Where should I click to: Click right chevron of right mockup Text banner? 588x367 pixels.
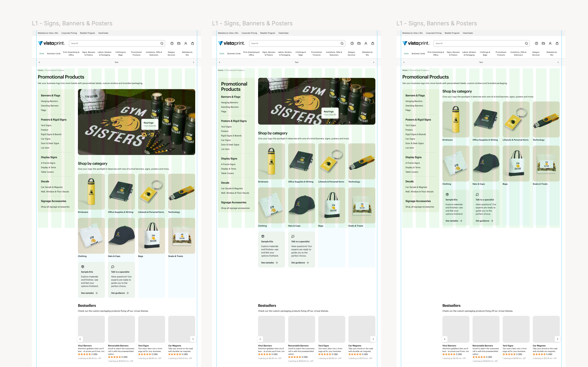(x=558, y=62)
